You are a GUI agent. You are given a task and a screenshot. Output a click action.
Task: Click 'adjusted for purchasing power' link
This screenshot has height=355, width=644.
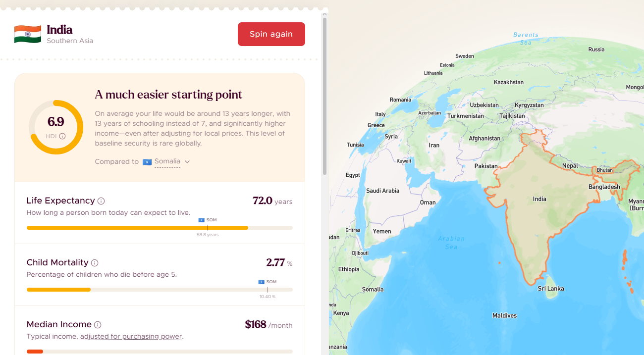[x=131, y=337]
